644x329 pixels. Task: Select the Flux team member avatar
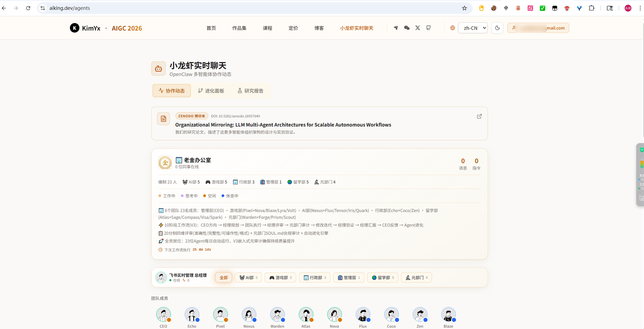coord(363,314)
